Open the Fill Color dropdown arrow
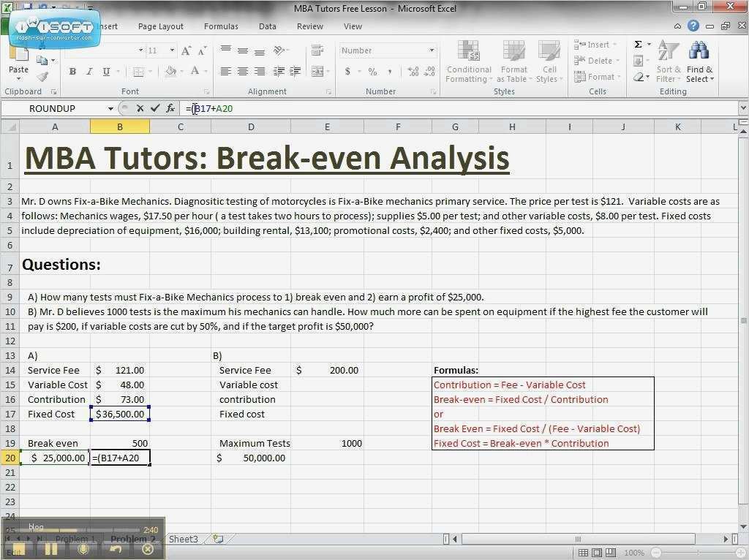This screenshot has height=560, width=749. coord(181,72)
